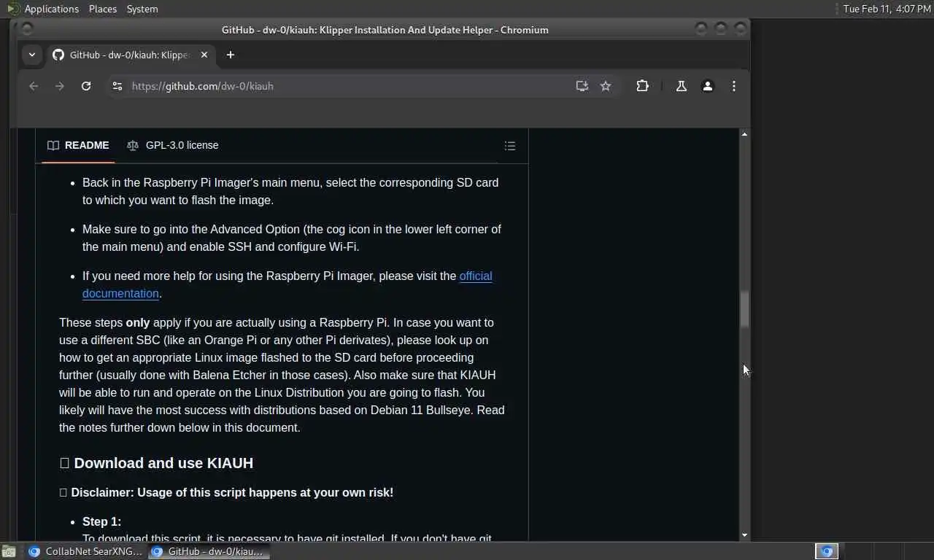934x560 pixels.
Task: Open the Chrome Labs flask icon
Action: [681, 86]
